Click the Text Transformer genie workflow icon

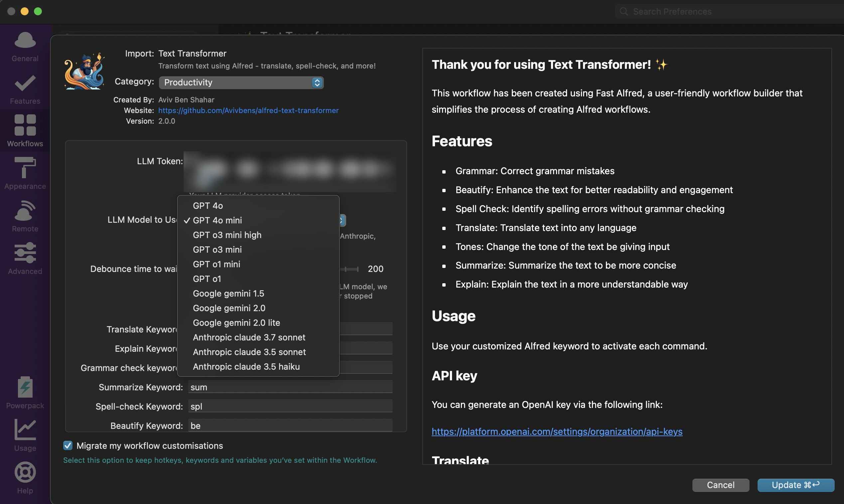tap(84, 71)
